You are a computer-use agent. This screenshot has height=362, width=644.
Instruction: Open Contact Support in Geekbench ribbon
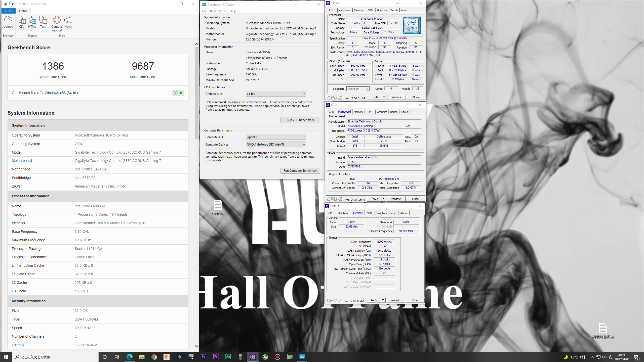click(57, 24)
